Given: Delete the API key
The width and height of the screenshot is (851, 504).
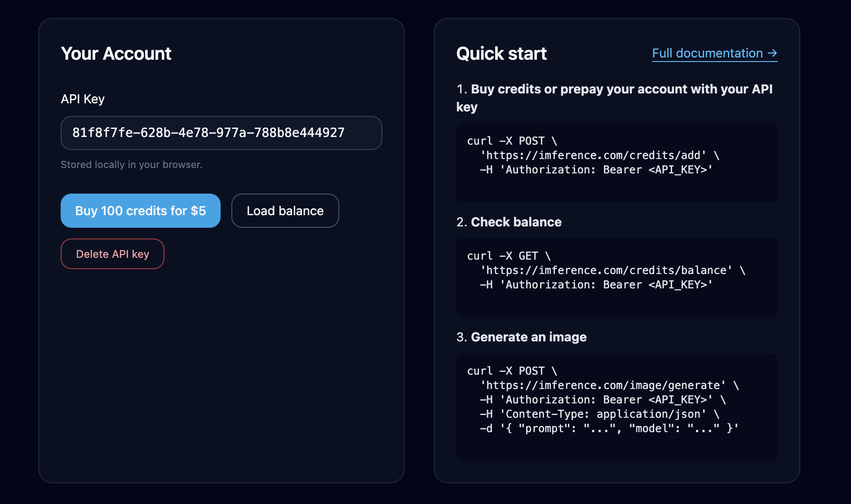Looking at the screenshot, I should tap(112, 254).
